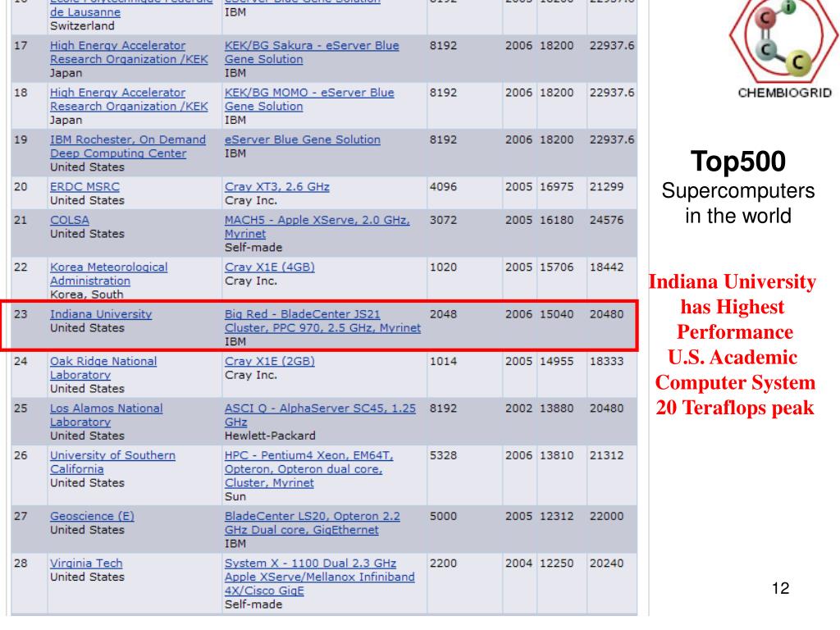Open the Cray XT3, 2.6 GHz link
840x630 pixels.
point(277,187)
